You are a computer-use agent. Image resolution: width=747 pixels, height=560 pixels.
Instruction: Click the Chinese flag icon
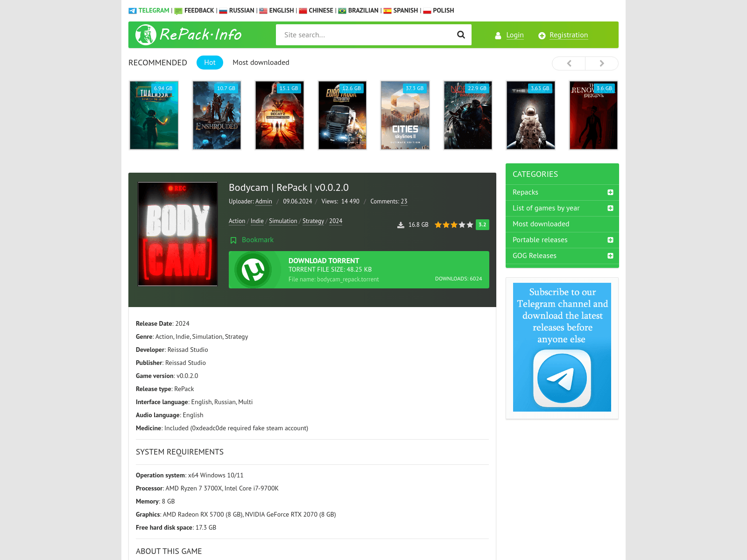tap(303, 11)
